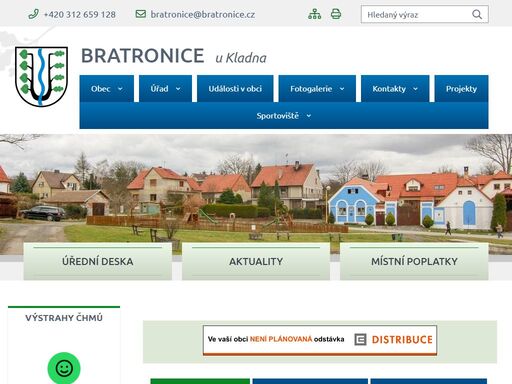Image resolution: width=512 pixels, height=384 pixels.
Task: Click the printer icon
Action: [x=336, y=14]
